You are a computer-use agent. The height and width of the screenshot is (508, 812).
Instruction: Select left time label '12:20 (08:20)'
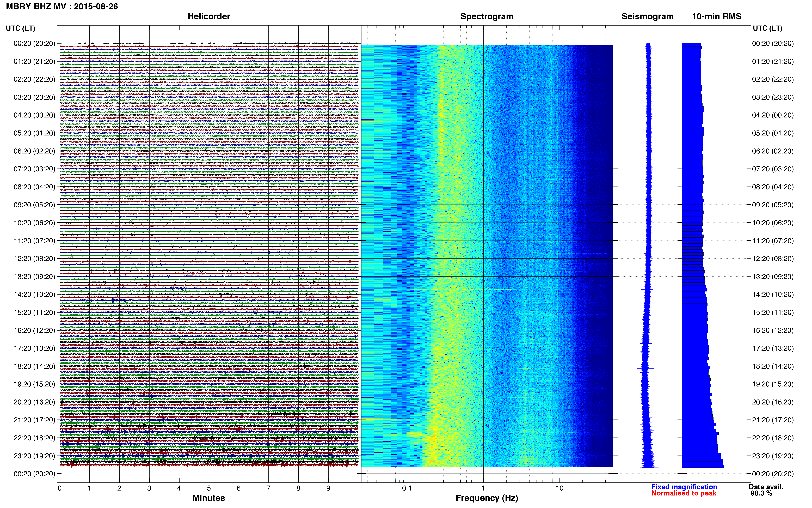pos(34,259)
